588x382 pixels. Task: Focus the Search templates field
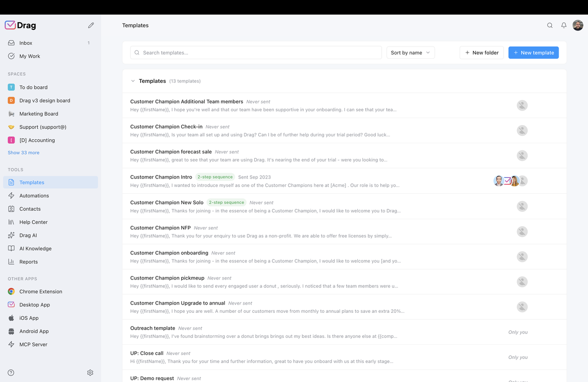click(x=256, y=52)
